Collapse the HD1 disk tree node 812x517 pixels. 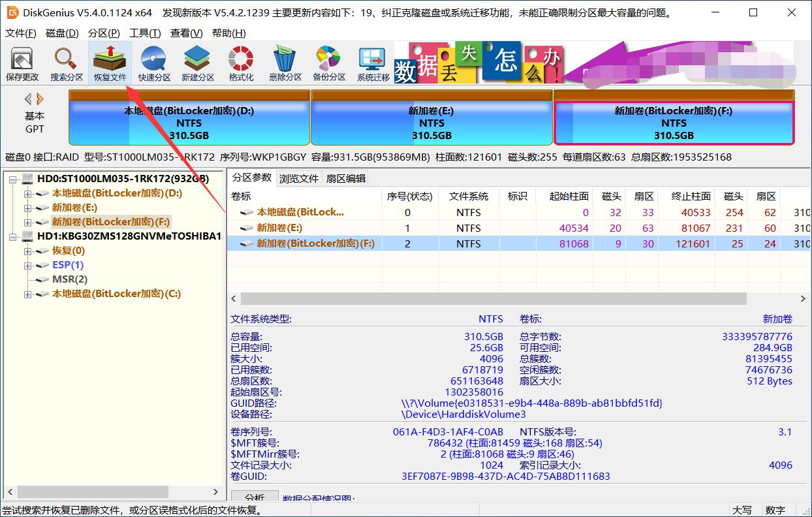(14, 236)
